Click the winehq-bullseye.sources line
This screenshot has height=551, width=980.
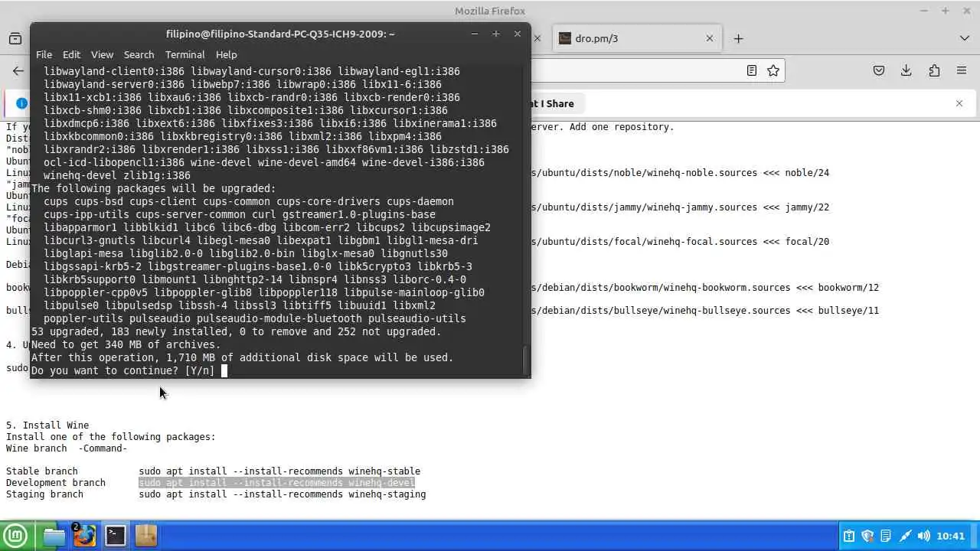705,311
